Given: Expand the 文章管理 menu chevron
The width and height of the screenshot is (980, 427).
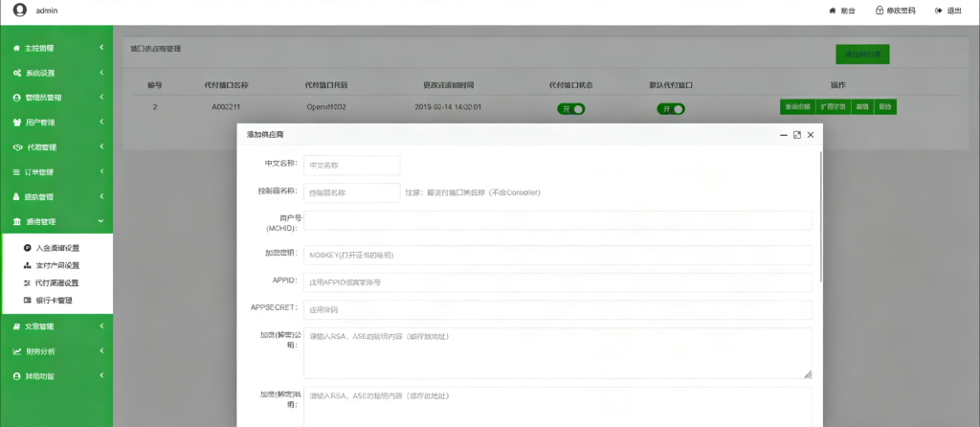Looking at the screenshot, I should tap(101, 326).
